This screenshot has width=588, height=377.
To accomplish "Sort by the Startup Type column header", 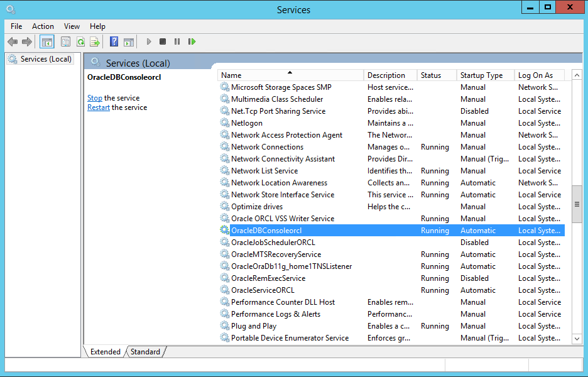I will [x=485, y=75].
